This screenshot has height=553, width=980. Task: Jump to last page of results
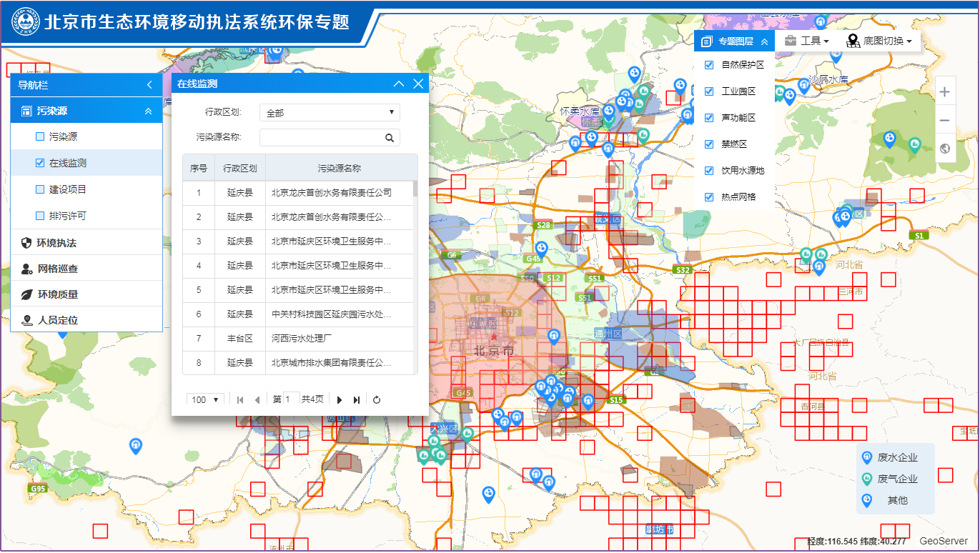(x=357, y=400)
